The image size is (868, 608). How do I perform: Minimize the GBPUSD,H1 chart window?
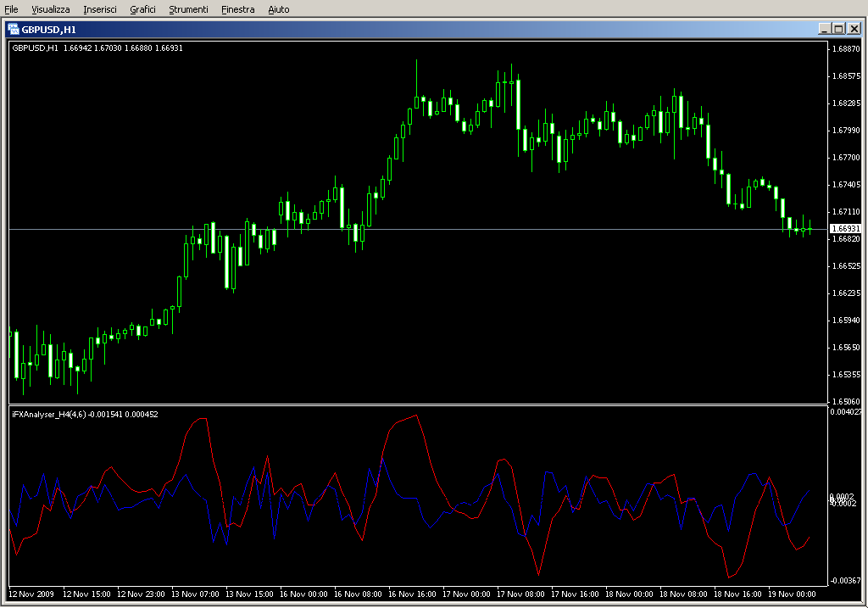pyautogui.click(x=824, y=29)
